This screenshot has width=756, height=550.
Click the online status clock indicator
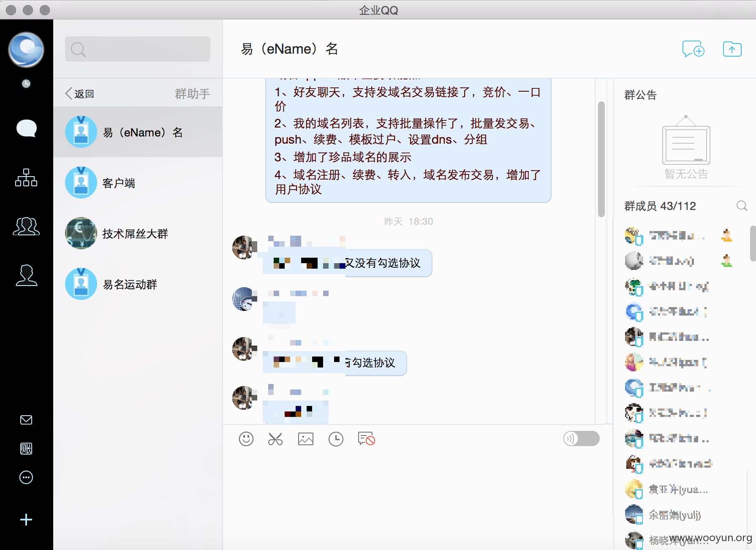tap(26, 83)
